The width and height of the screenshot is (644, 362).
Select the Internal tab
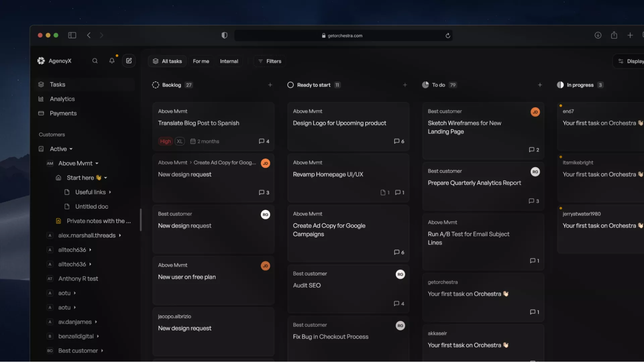point(229,61)
